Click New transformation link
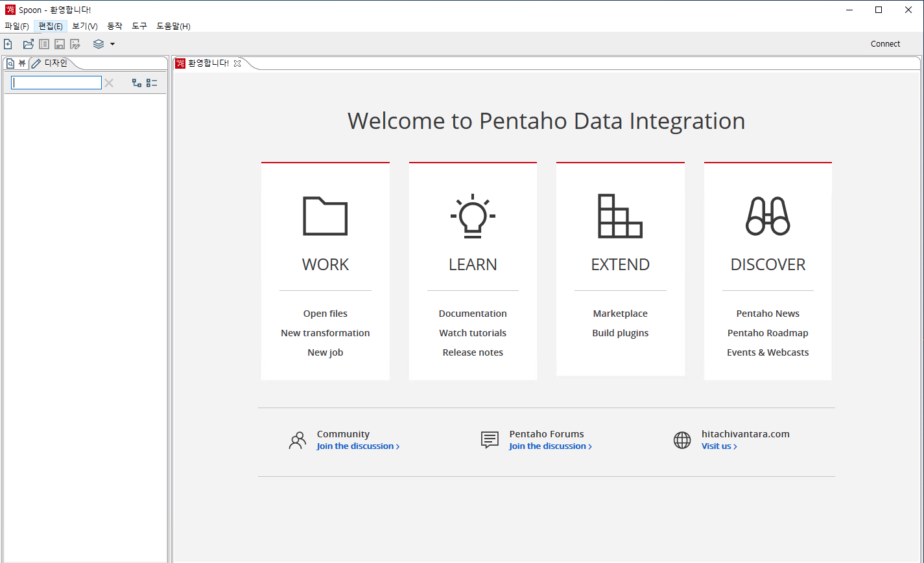 click(326, 333)
